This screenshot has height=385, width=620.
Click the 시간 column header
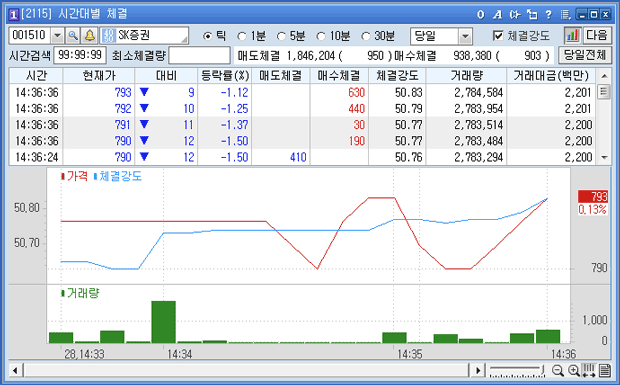coord(36,75)
